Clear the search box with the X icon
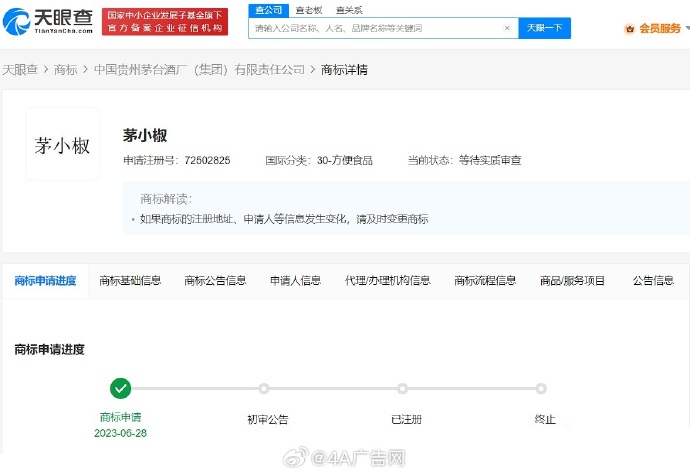Screen dimensions: 690x474 (507, 28)
